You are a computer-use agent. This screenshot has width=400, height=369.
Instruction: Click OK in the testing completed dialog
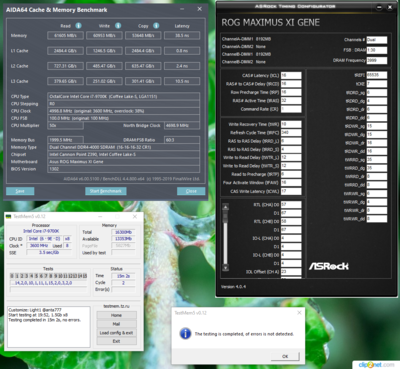tap(285, 356)
